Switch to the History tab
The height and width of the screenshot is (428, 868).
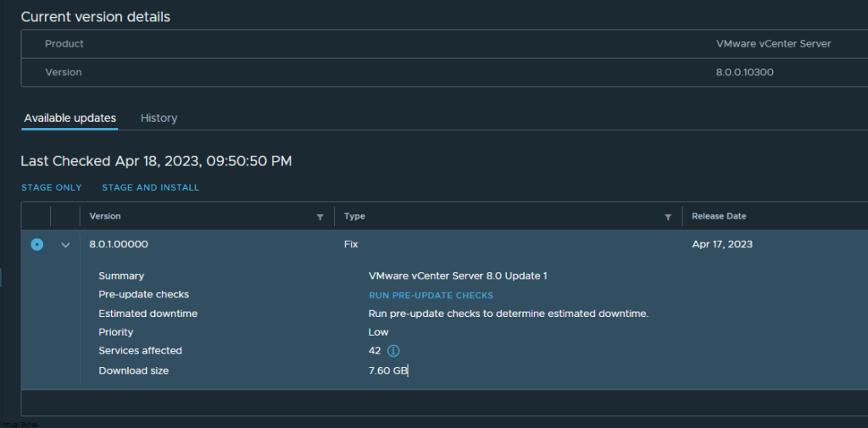click(x=159, y=118)
